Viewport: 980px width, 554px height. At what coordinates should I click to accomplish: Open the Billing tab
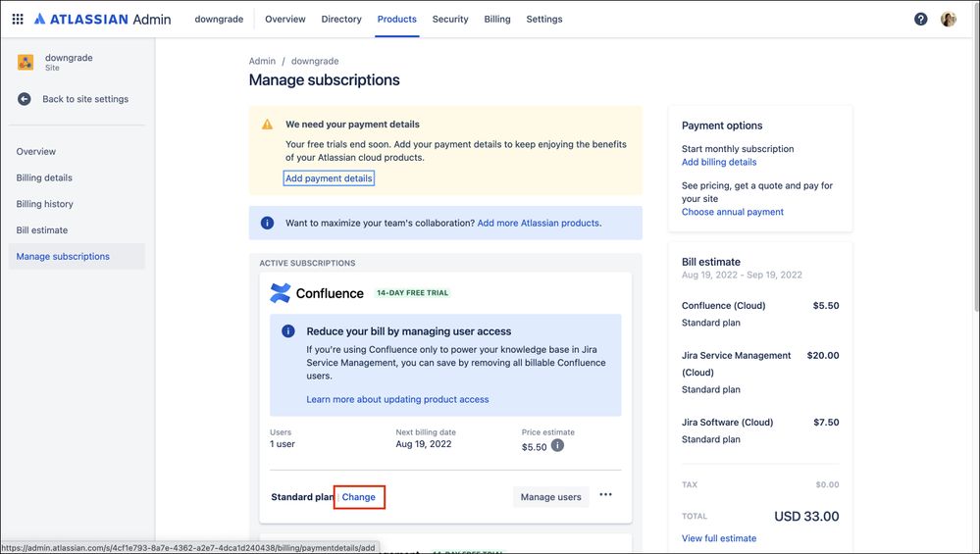(x=497, y=19)
